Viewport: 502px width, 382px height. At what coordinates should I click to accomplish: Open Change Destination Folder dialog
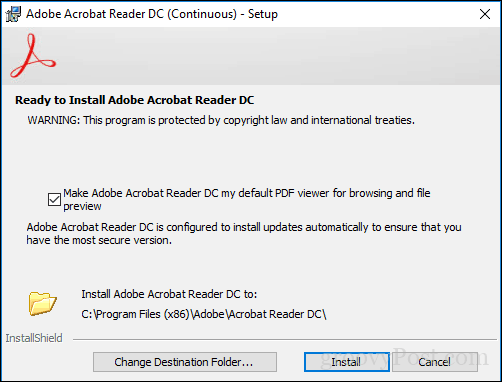click(x=185, y=362)
